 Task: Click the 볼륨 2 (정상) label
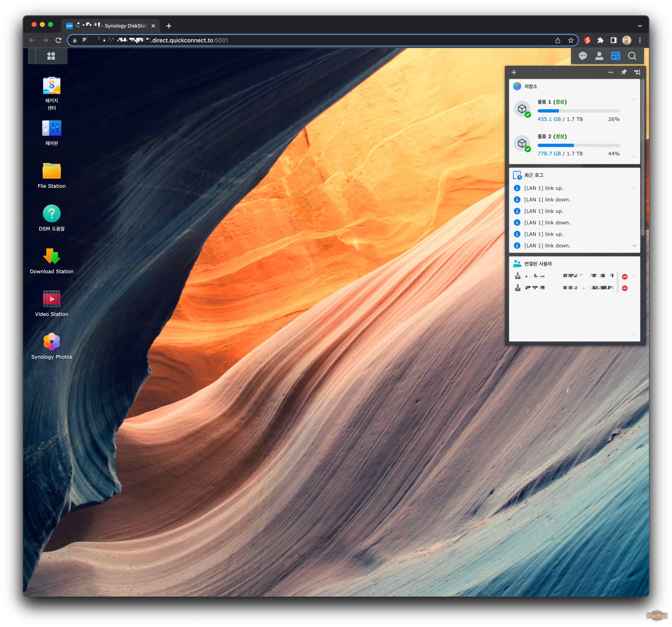coord(552,136)
